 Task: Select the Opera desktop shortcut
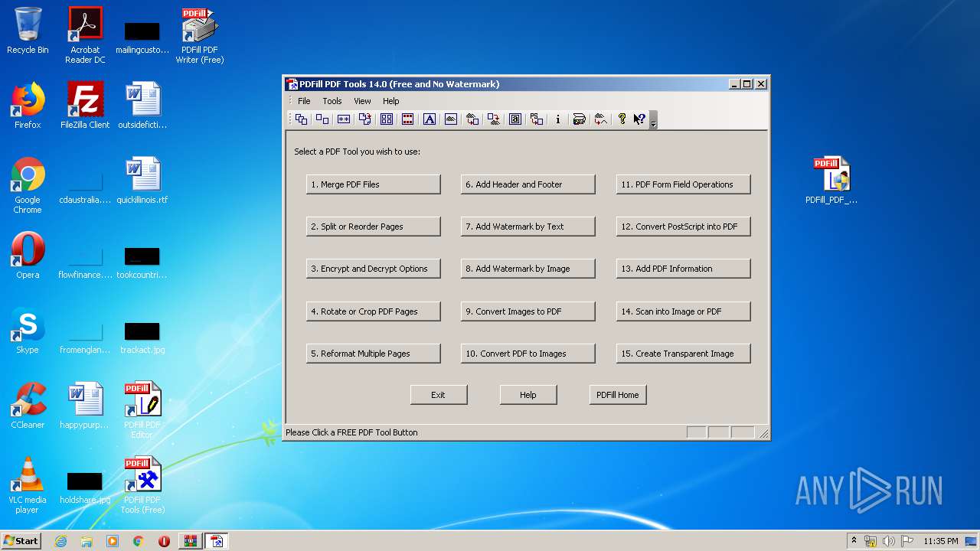(28, 256)
